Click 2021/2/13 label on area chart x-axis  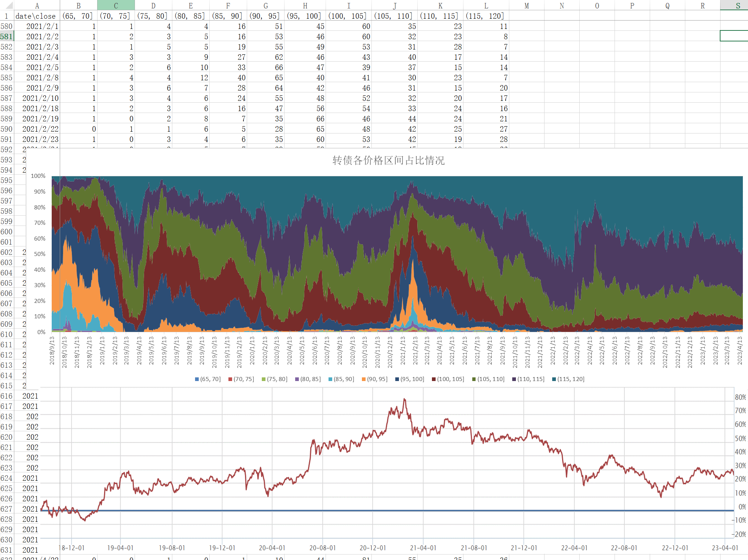point(415,351)
